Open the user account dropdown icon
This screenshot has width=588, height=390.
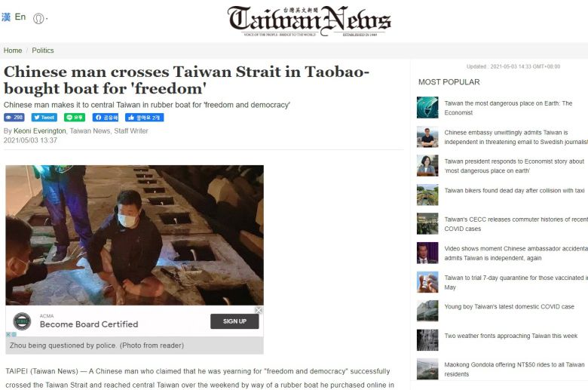click(x=40, y=18)
